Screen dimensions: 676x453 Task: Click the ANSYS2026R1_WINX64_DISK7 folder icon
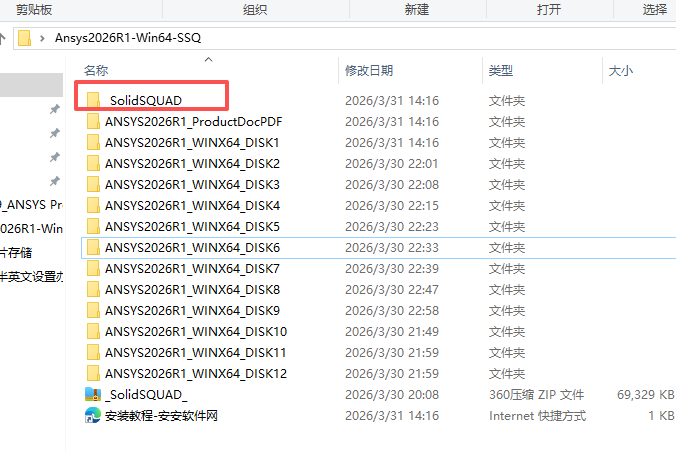click(x=93, y=269)
